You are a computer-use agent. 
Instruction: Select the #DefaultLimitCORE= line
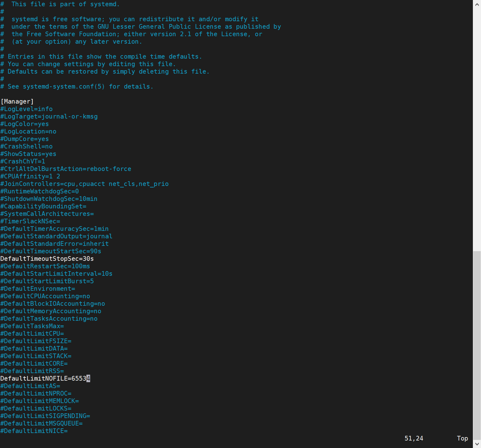(x=34, y=363)
